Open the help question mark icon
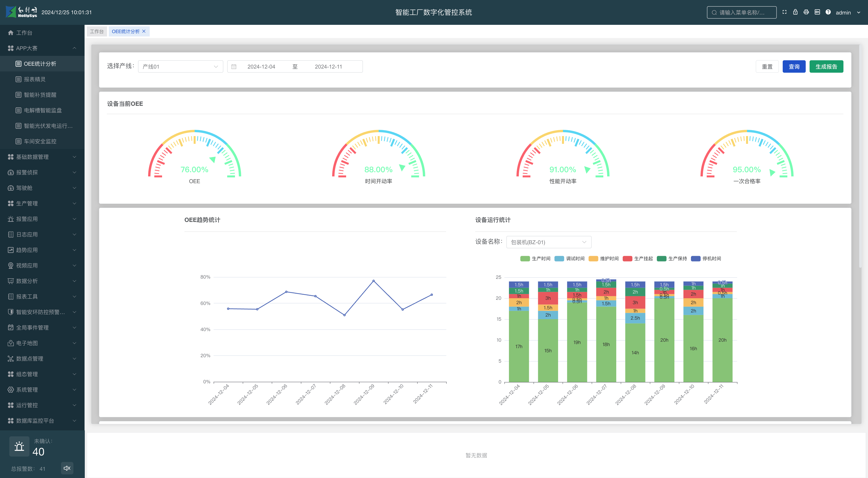Viewport: 868px width, 478px height. point(828,12)
